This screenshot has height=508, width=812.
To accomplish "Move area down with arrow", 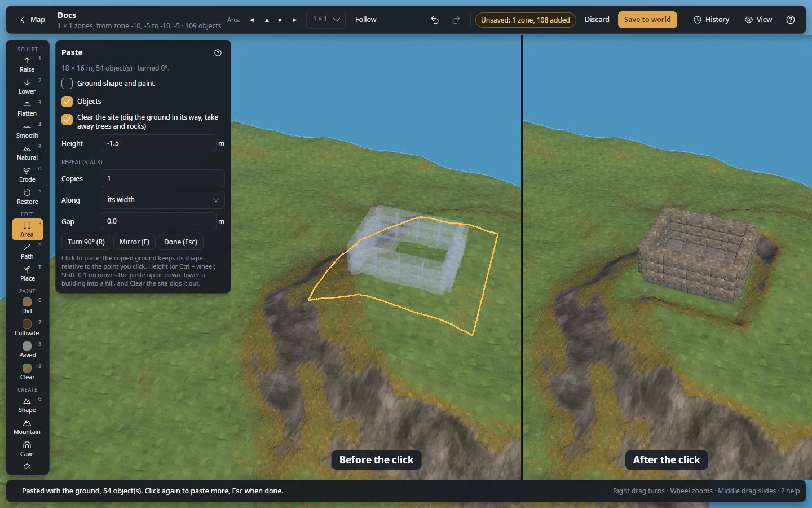I will coord(280,20).
